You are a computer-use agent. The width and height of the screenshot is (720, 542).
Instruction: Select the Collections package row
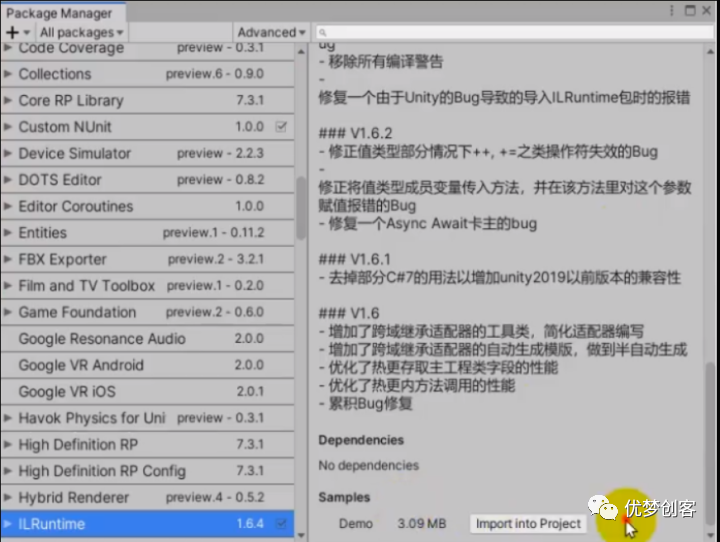click(x=147, y=74)
